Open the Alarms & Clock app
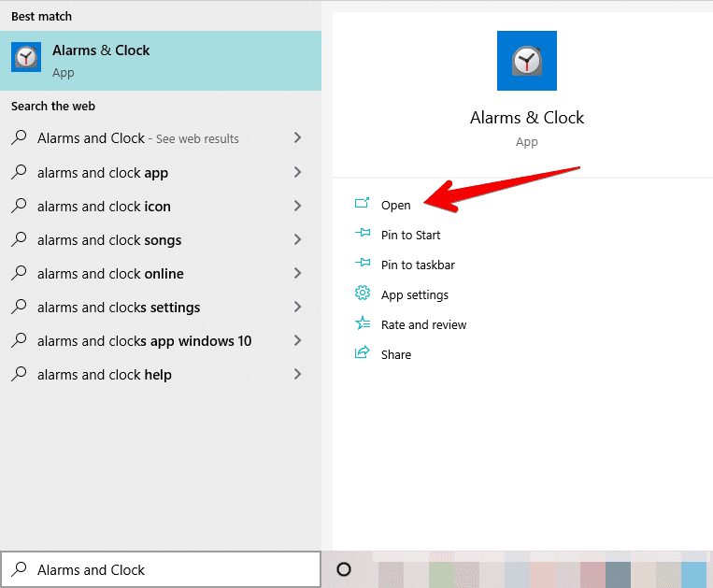713x588 pixels. [395, 205]
